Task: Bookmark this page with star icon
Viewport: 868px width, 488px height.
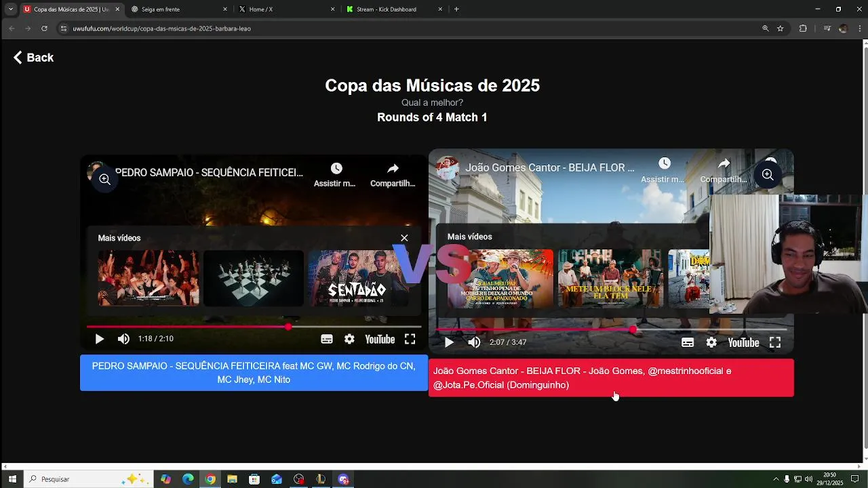Action: [x=781, y=28]
